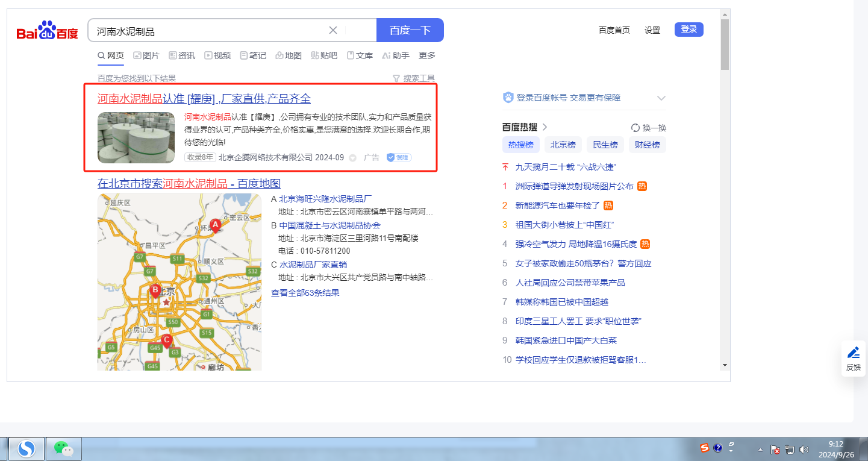Image resolution: width=868 pixels, height=461 pixels.
Task: Switch to the 财经榜 ranking filter
Action: click(648, 145)
